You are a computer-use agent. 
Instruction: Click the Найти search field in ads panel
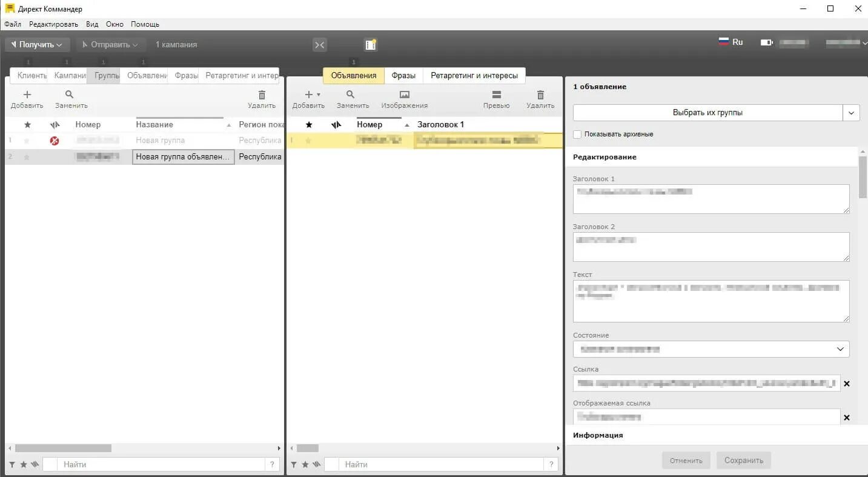pyautogui.click(x=442, y=465)
